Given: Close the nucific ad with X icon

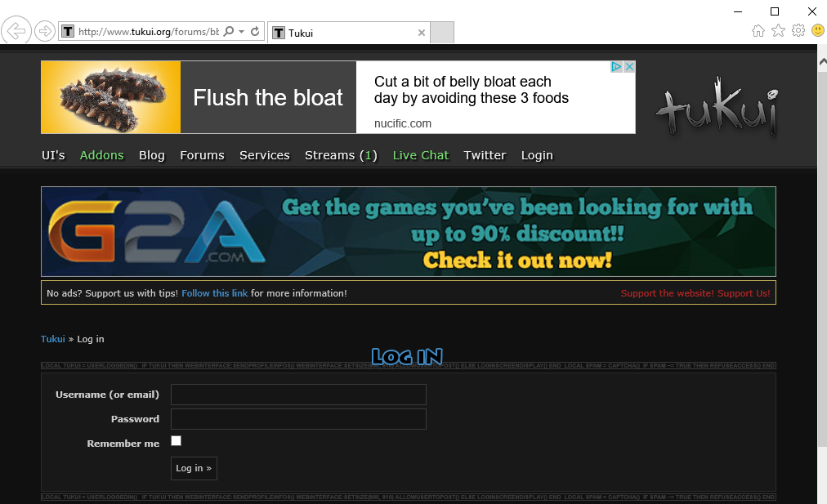Looking at the screenshot, I should (629, 67).
